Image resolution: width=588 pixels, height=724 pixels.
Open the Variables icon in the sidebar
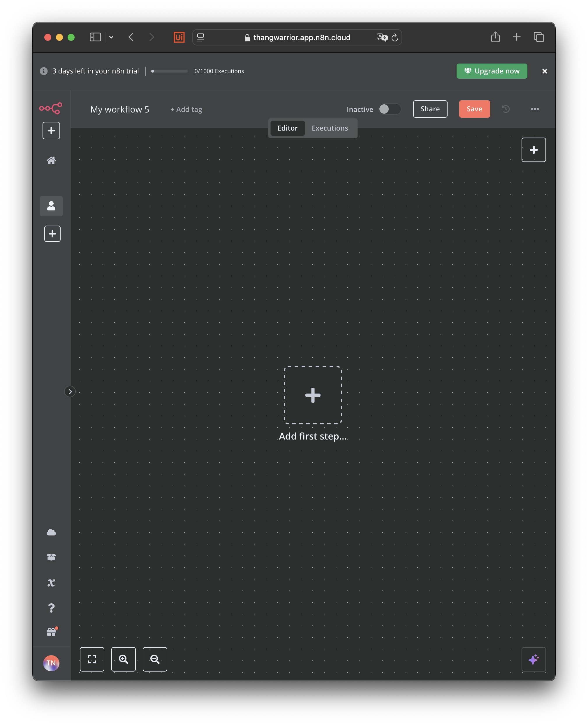click(x=51, y=583)
